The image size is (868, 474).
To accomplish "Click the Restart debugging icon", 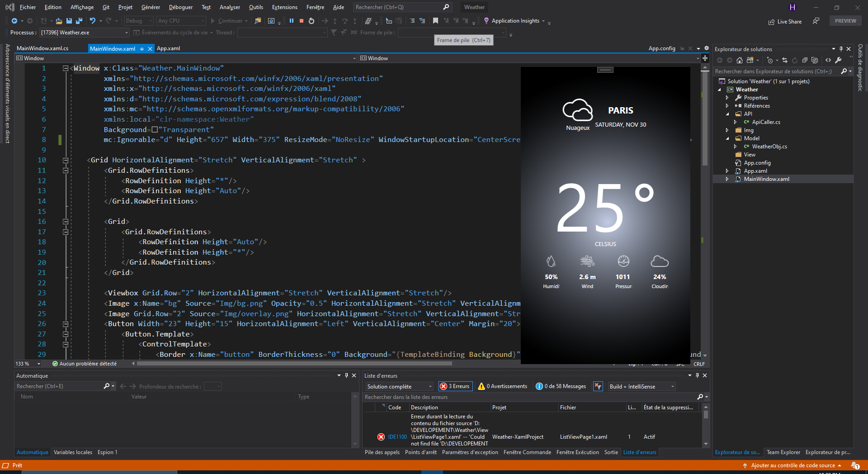I will coord(311,21).
